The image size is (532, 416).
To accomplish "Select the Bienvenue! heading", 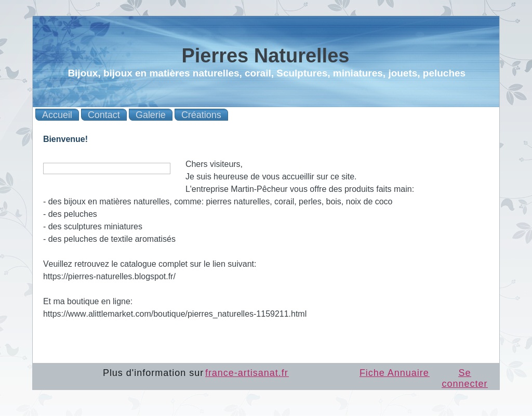I will 65,139.
